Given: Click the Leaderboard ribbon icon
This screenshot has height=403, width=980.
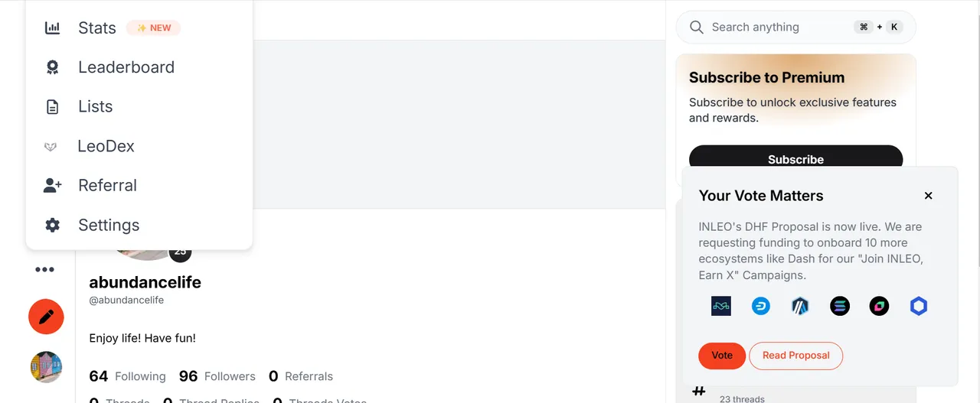Looking at the screenshot, I should tap(52, 67).
